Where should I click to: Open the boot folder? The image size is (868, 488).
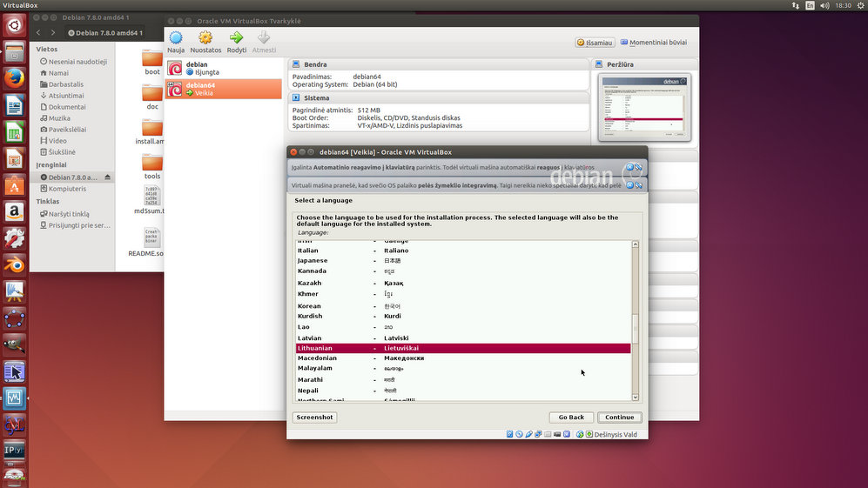pos(152,61)
